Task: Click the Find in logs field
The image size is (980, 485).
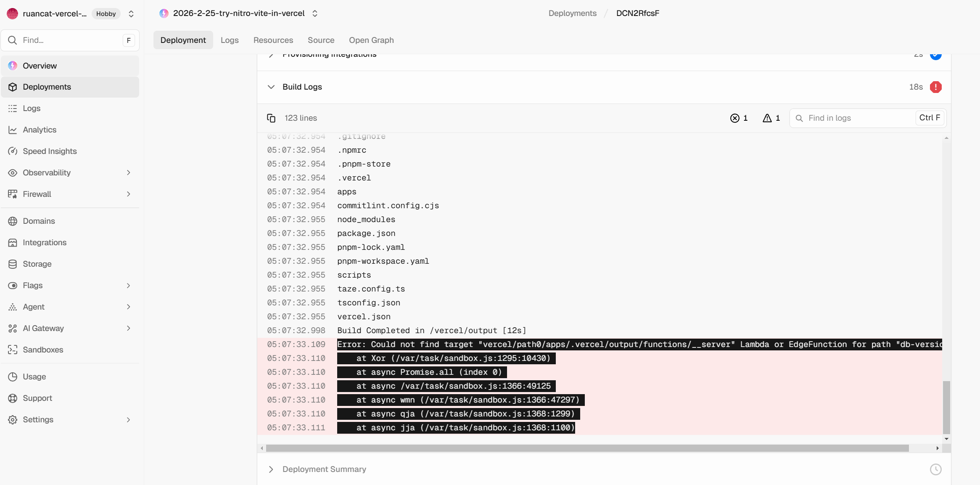Action: (858, 118)
